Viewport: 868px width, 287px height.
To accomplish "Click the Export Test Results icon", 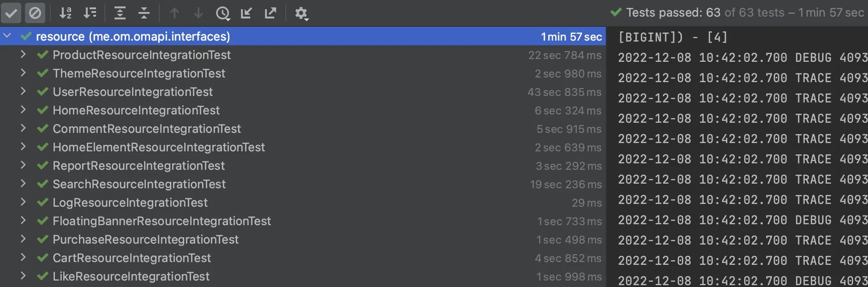I will [271, 13].
